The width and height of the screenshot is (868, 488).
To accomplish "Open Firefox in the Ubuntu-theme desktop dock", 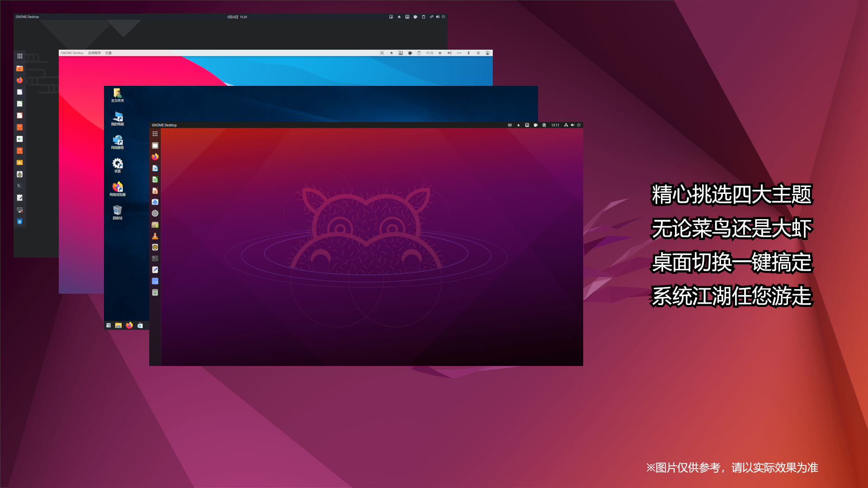I will tap(155, 157).
